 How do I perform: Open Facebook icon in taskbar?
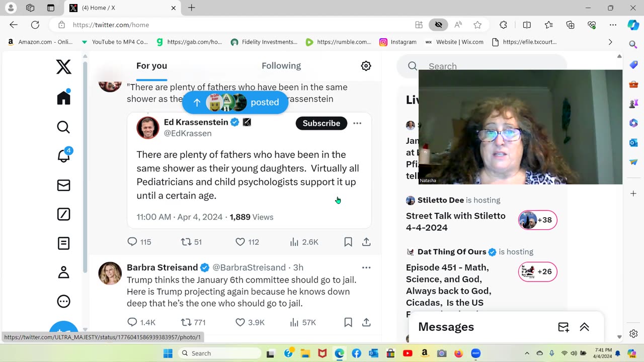coord(356,353)
